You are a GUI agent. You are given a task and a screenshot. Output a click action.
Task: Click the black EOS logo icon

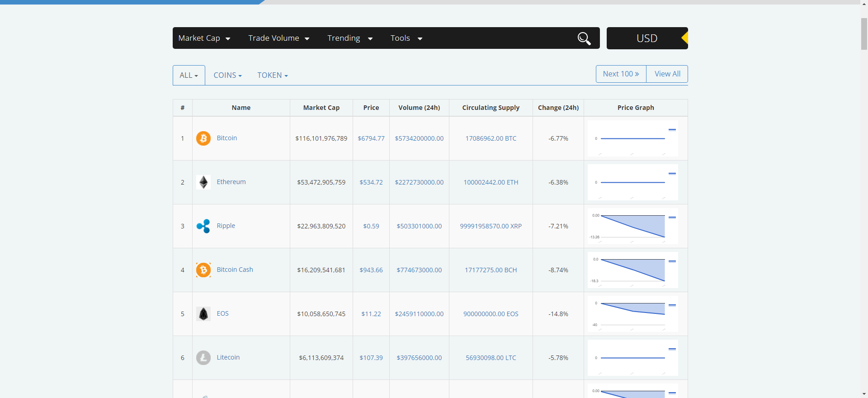[203, 314]
